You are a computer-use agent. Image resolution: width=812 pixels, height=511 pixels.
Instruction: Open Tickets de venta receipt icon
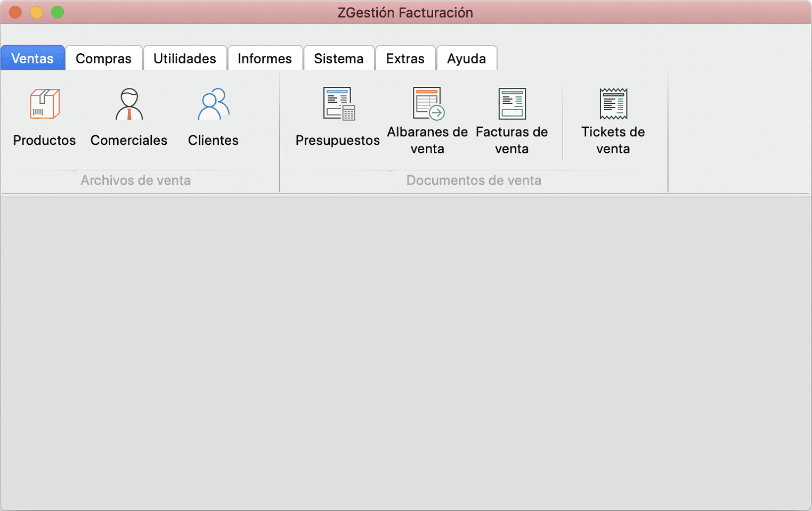tap(613, 104)
